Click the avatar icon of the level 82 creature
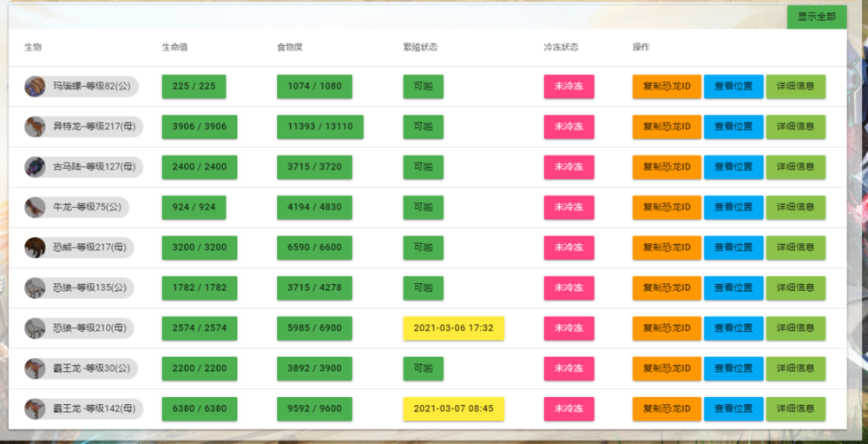The height and width of the screenshot is (444, 868). [35, 87]
